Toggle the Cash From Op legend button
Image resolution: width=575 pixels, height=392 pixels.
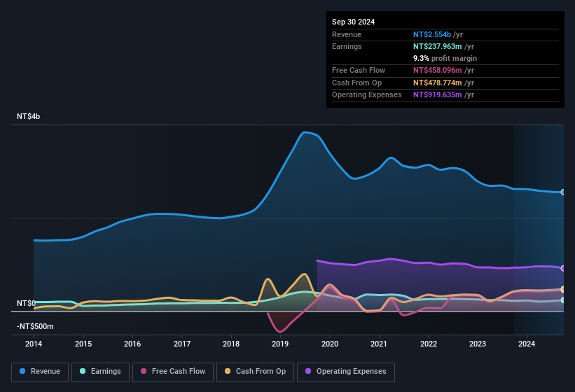255,372
